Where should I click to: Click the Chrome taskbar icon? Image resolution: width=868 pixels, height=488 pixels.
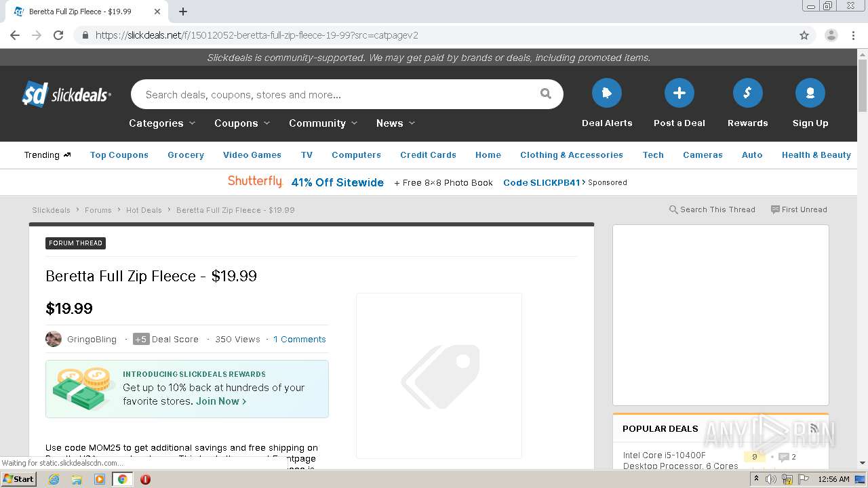pos(122,479)
